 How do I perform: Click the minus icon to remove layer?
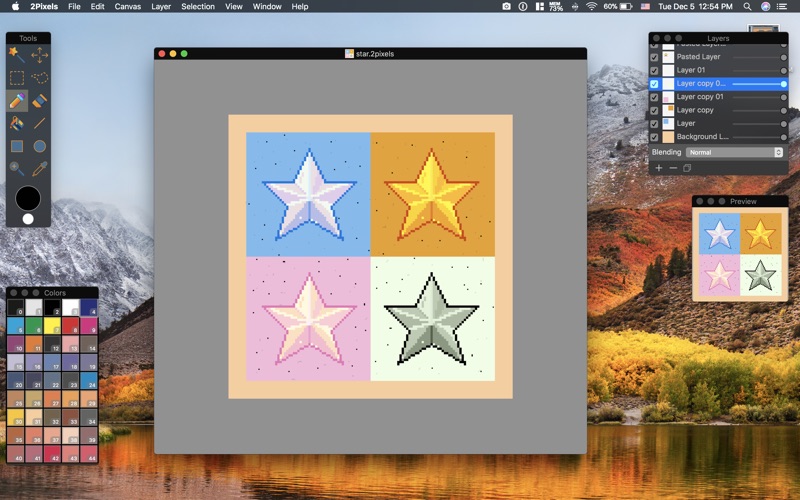coord(673,168)
